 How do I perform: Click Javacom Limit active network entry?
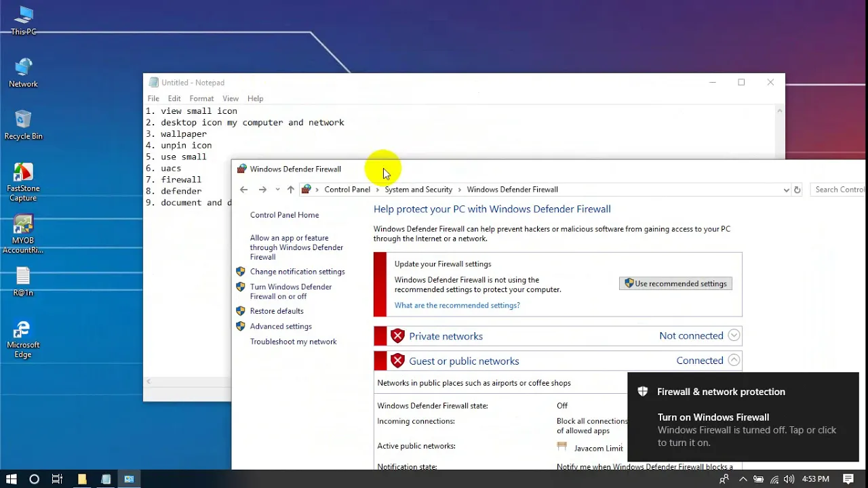[x=590, y=447]
